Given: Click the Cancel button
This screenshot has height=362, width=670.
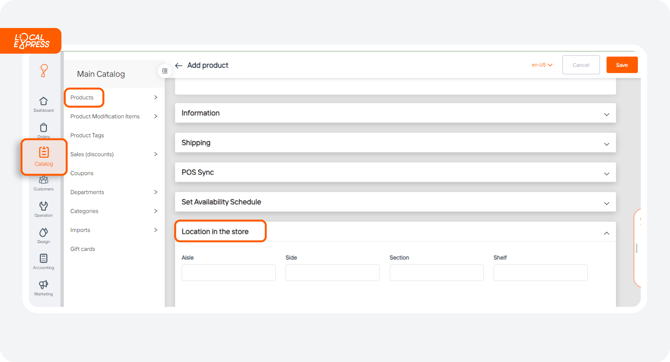Looking at the screenshot, I should tap(581, 65).
